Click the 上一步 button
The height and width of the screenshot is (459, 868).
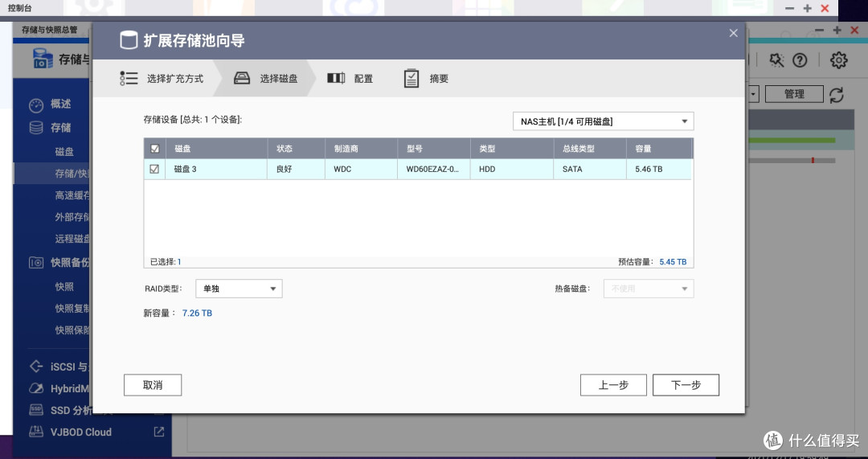[x=612, y=385]
